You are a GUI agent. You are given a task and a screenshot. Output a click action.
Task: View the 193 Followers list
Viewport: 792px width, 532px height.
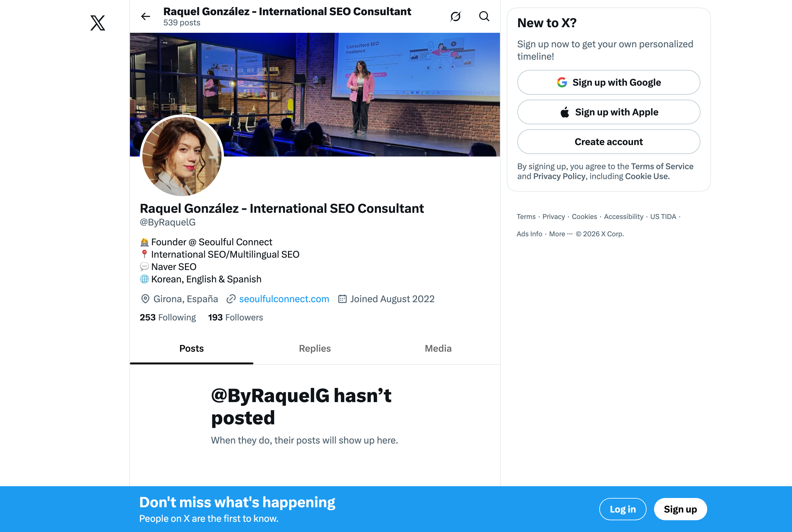[235, 317]
